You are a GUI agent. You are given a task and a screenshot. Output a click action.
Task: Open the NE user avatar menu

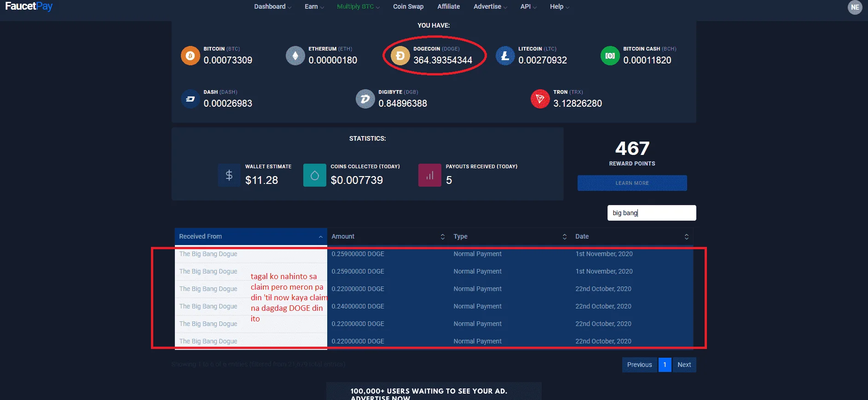(x=855, y=7)
